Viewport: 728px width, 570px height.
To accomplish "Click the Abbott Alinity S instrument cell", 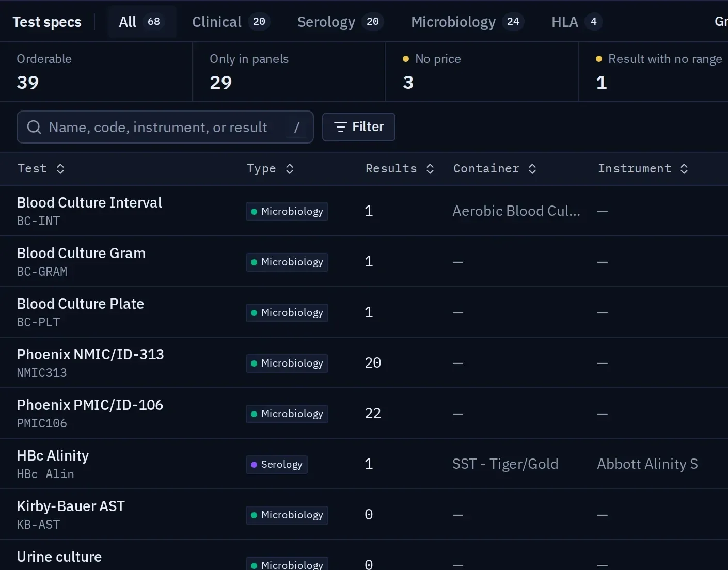I will pyautogui.click(x=647, y=464).
